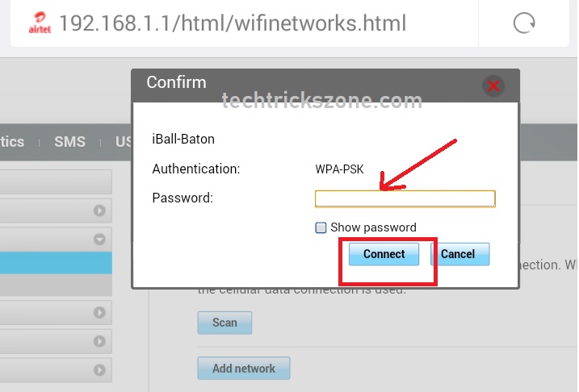The height and width of the screenshot is (392, 579).
Task: Enable the Show password checkbox
Action: tap(321, 227)
